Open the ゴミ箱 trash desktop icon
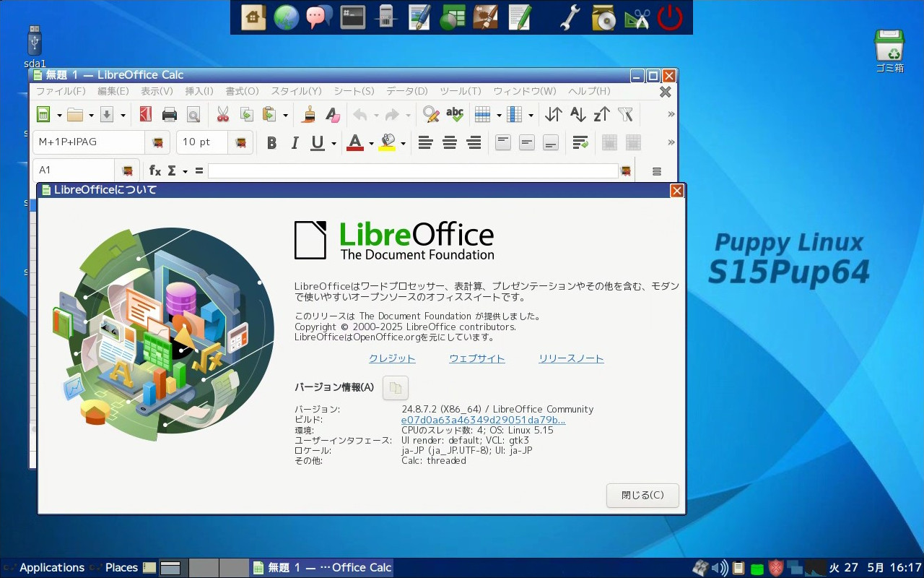924x578 pixels. pyautogui.click(x=889, y=51)
